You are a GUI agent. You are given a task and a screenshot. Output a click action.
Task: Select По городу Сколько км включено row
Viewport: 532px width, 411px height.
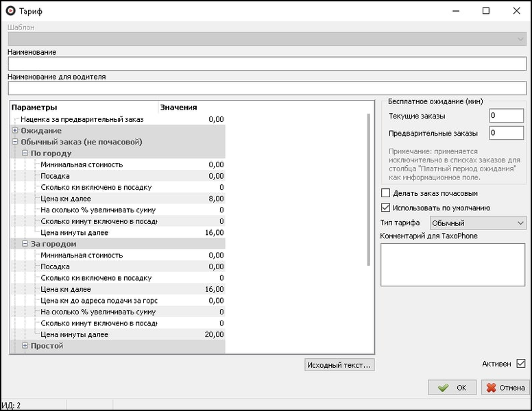118,187
